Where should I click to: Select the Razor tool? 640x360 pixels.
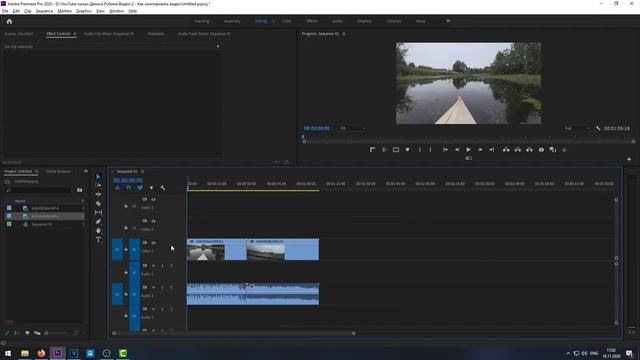(98, 203)
